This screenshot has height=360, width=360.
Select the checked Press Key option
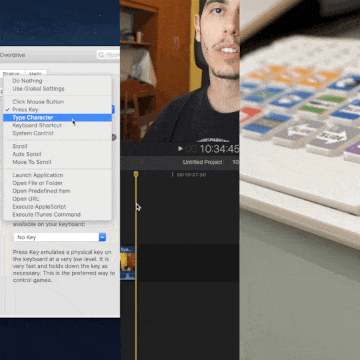[57, 110]
